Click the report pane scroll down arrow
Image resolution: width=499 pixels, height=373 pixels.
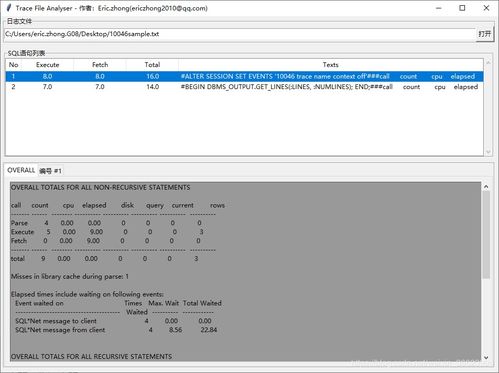click(486, 357)
